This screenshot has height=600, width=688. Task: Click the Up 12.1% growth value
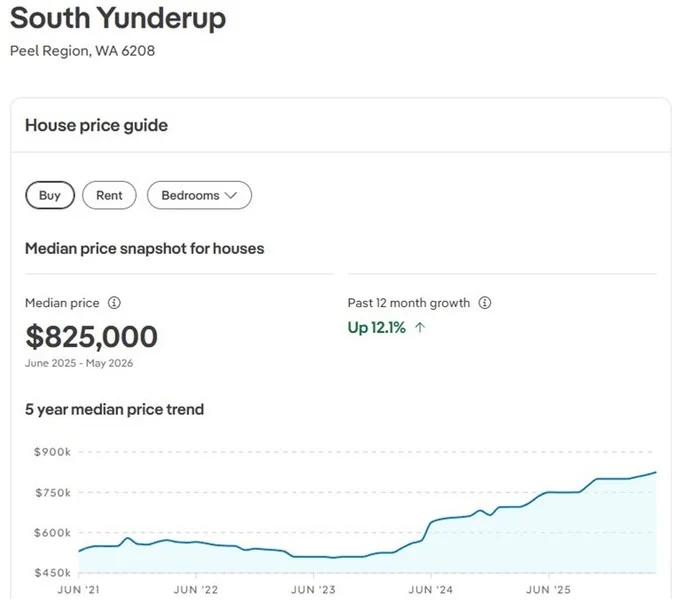(x=376, y=327)
